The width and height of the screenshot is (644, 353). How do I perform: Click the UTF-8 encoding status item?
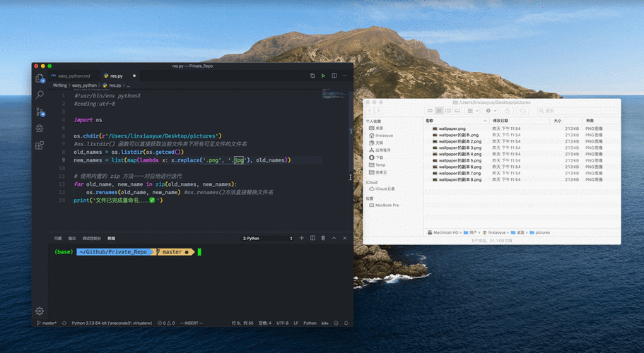[x=282, y=323]
